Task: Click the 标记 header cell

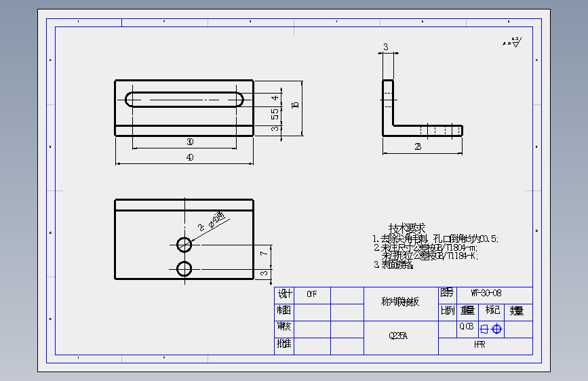Action: [492, 311]
